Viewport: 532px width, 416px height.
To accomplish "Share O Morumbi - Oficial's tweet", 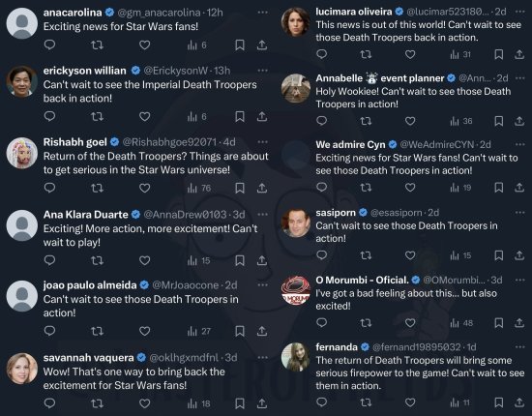I will [x=519, y=323].
